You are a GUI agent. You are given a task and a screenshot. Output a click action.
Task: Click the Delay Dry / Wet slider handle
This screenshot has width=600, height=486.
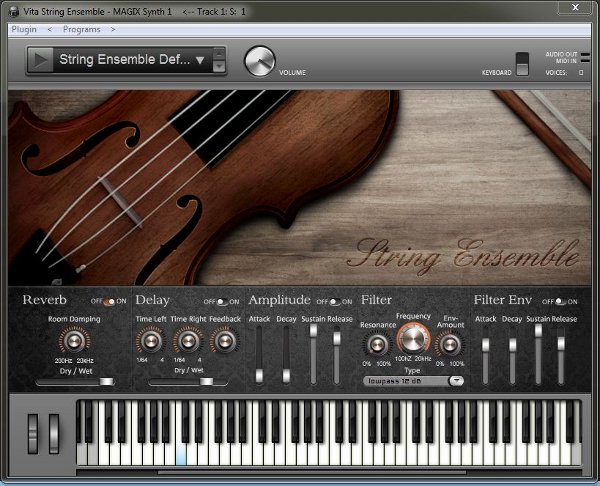coord(207,381)
